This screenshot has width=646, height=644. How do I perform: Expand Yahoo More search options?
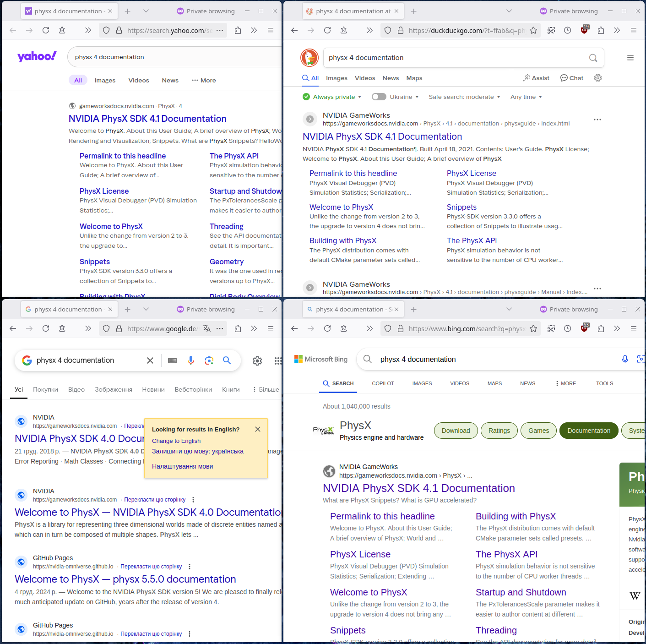pyautogui.click(x=204, y=80)
